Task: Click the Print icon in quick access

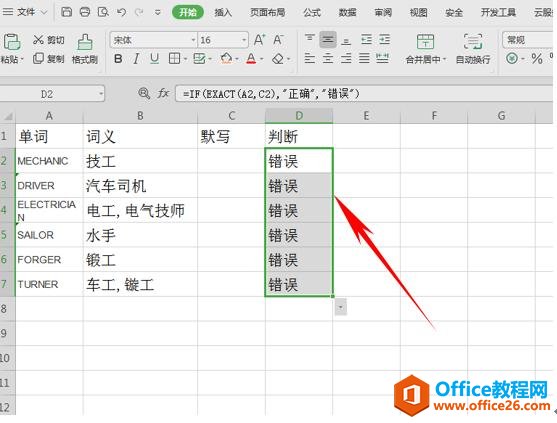Action: point(85,12)
